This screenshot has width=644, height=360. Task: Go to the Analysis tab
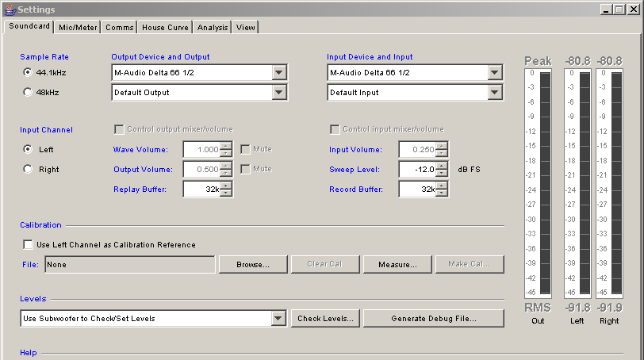point(213,27)
